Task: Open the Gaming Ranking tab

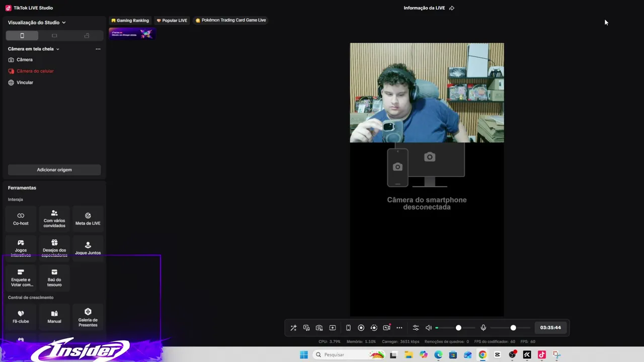Action: click(x=130, y=21)
